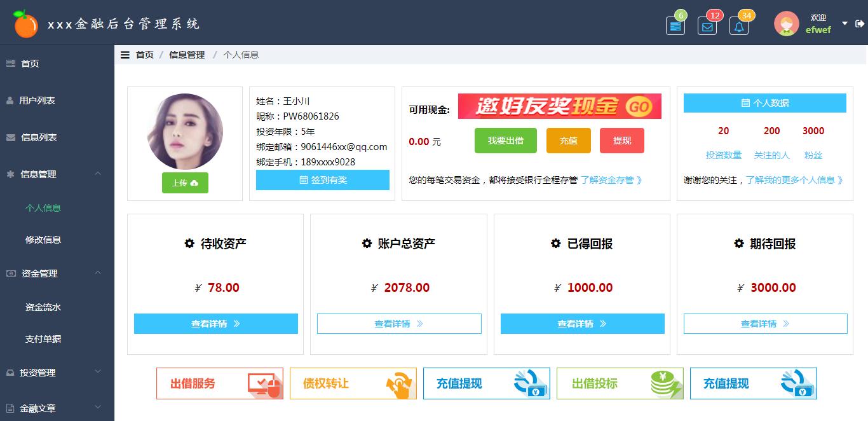Click the gear icon beside 账户总资产
Viewport: 868px width, 421px height.
[x=367, y=243]
